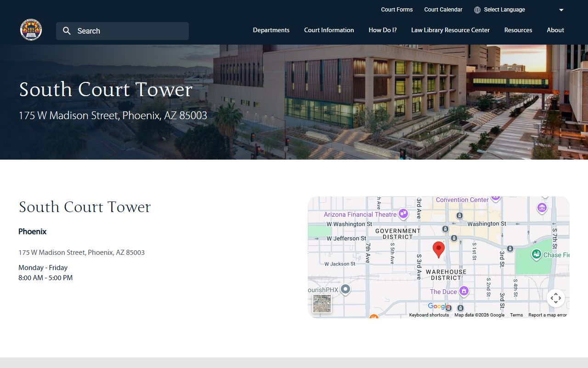Click the Convention Center map label
The height and width of the screenshot is (368, 588).
462,200
